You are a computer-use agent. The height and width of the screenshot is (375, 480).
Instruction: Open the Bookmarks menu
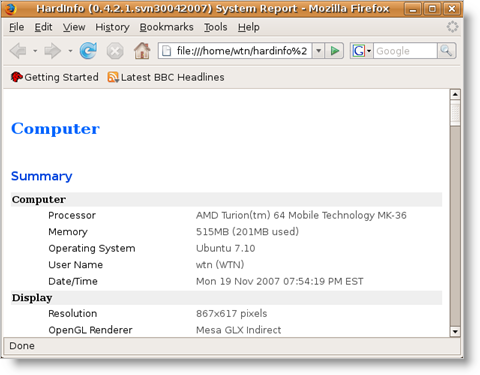166,27
